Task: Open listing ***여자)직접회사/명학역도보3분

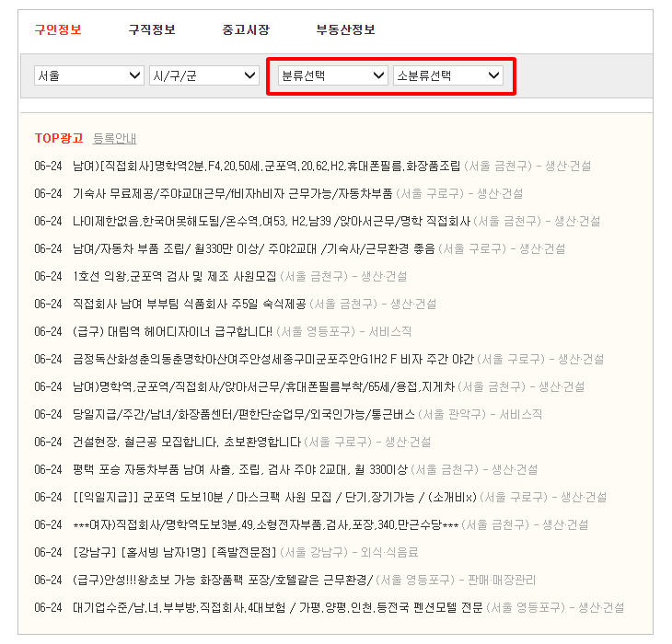Action: (x=266, y=524)
